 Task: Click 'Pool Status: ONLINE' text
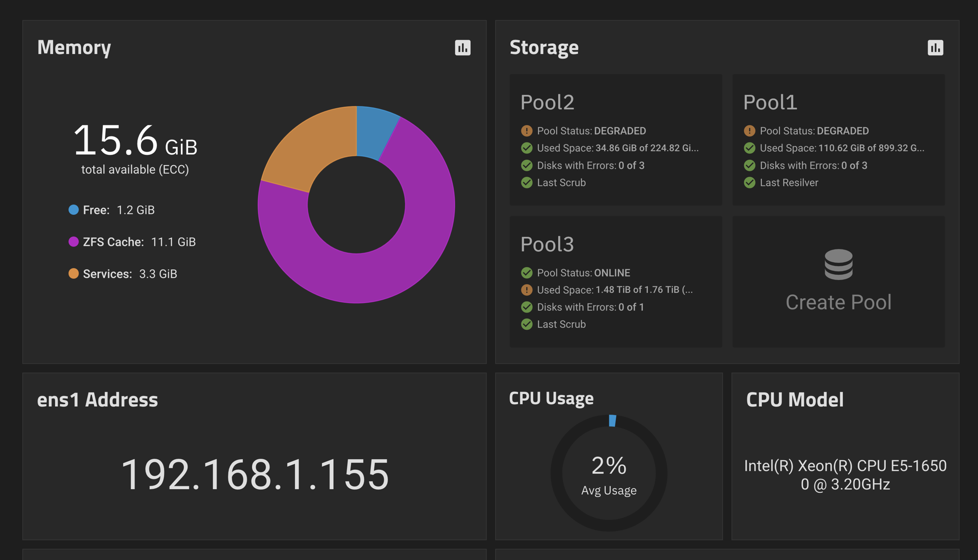pyautogui.click(x=584, y=273)
